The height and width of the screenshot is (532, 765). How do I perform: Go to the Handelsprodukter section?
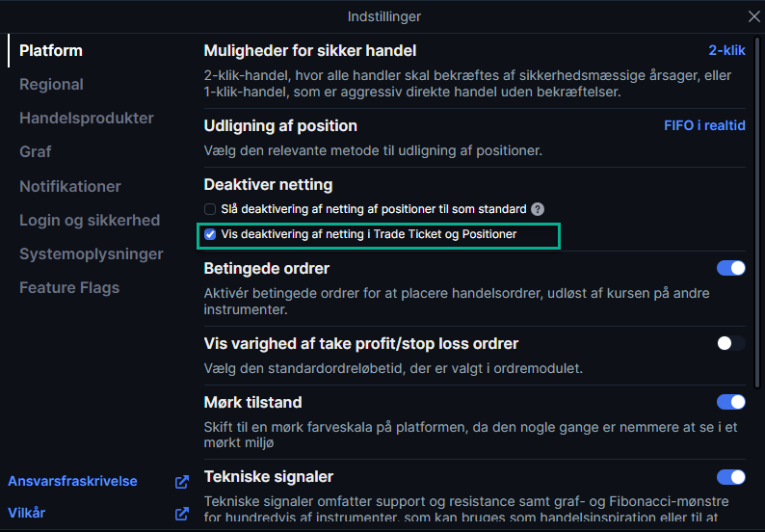point(87,119)
